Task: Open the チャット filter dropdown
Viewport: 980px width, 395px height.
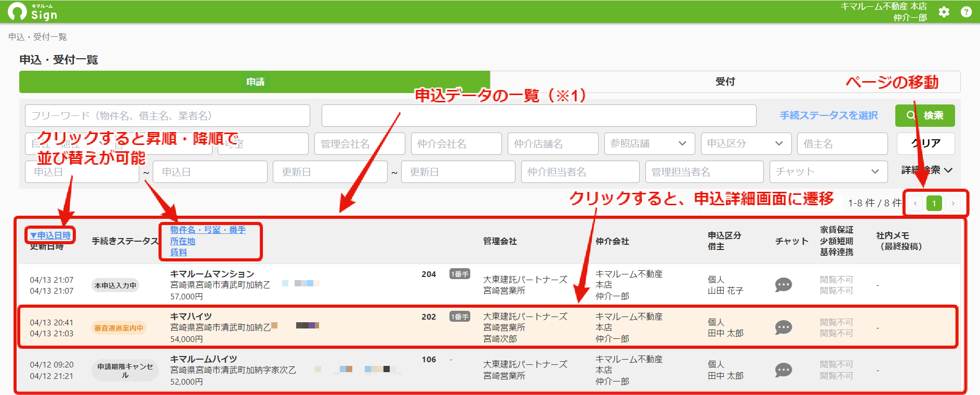Action: coord(828,172)
